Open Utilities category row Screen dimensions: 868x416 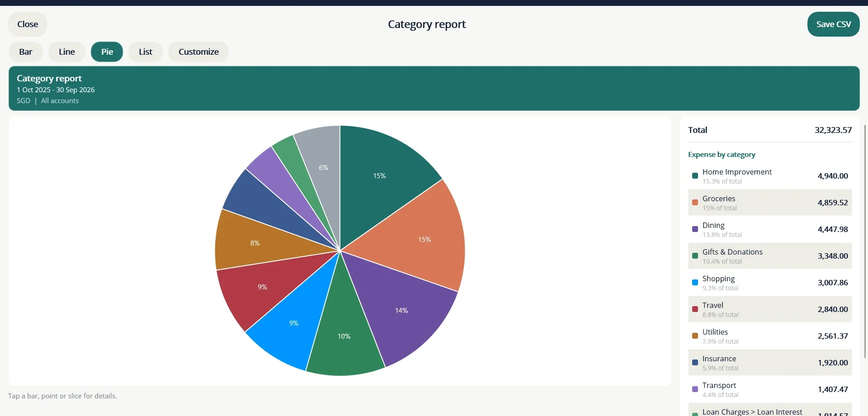coord(770,336)
